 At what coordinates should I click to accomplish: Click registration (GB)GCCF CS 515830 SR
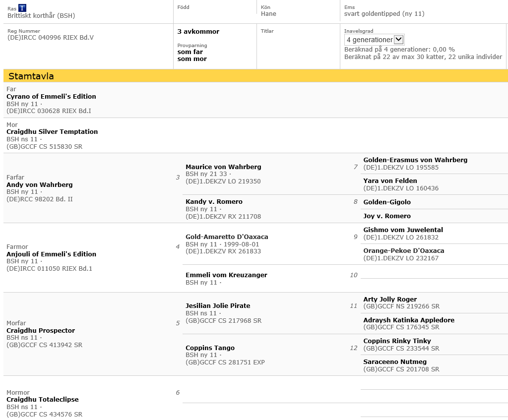pos(44,147)
